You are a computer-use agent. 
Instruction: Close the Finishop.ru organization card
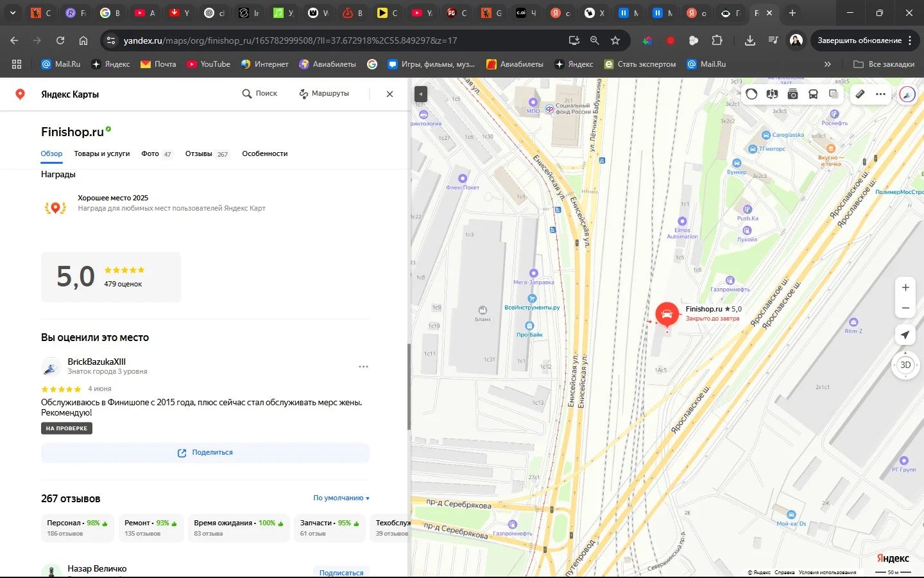tap(389, 94)
